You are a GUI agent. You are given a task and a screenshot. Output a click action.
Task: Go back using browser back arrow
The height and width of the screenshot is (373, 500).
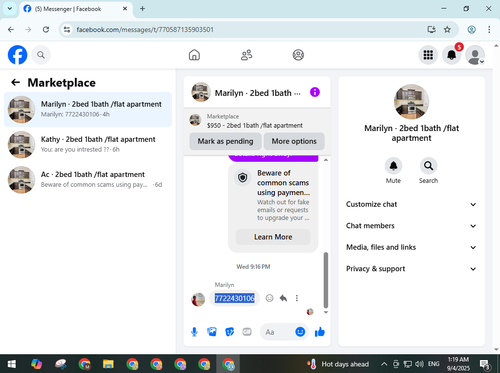[11, 29]
